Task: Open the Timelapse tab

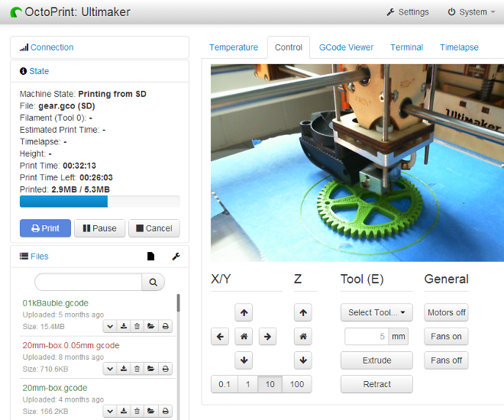Action: [459, 47]
